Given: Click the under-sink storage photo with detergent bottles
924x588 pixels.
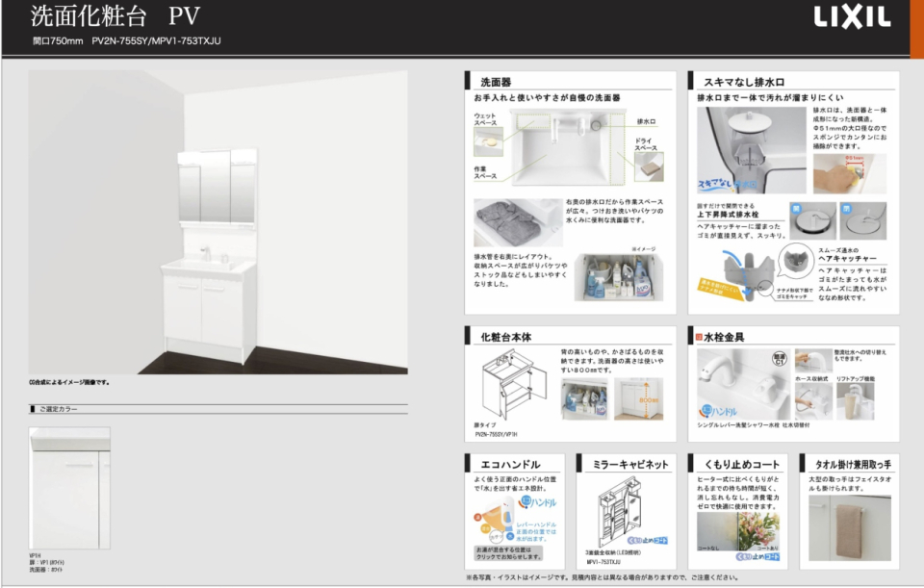Looking at the screenshot, I should 618,272.
